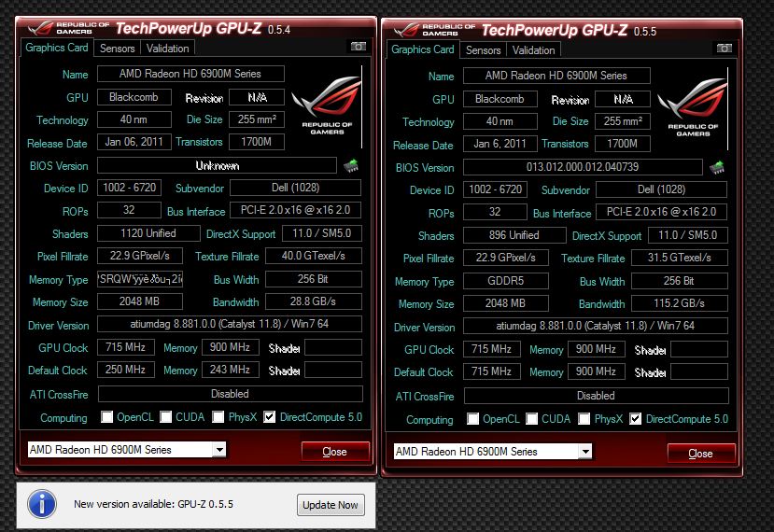This screenshot has width=774, height=532.
Task: Click New version available GPU-Z 0.5.5 message
Action: [153, 504]
